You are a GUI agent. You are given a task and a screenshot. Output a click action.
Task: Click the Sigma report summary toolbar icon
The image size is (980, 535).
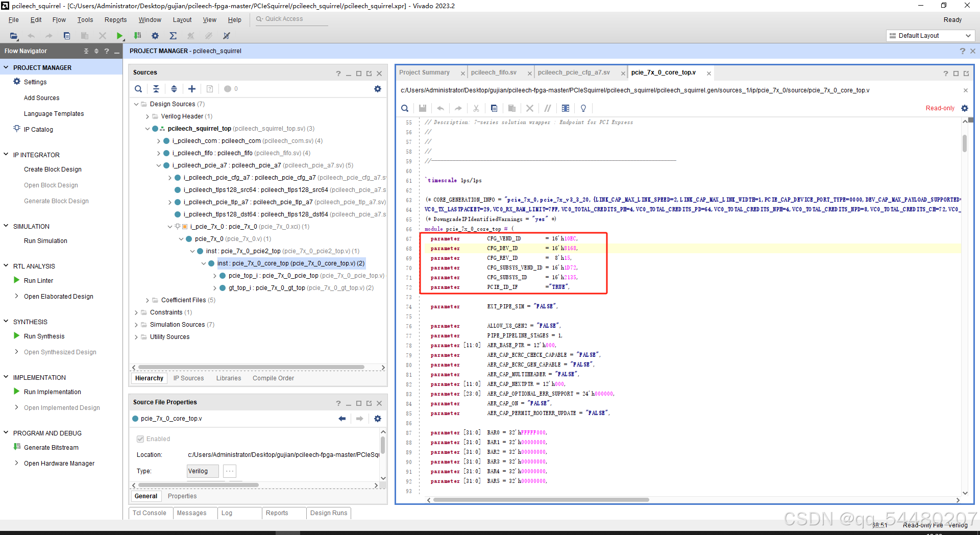click(x=173, y=36)
